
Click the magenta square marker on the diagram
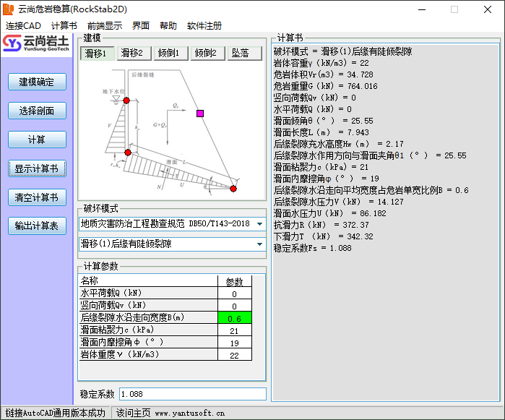(200, 113)
